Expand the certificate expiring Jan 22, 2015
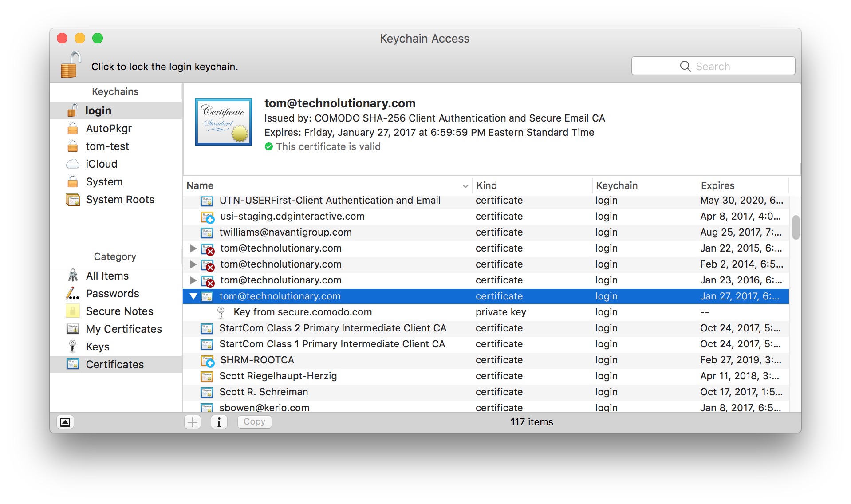The width and height of the screenshot is (851, 504). coord(193,248)
